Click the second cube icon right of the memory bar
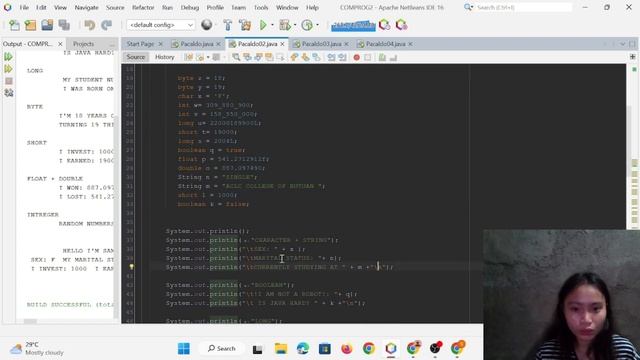 [x=401, y=25]
